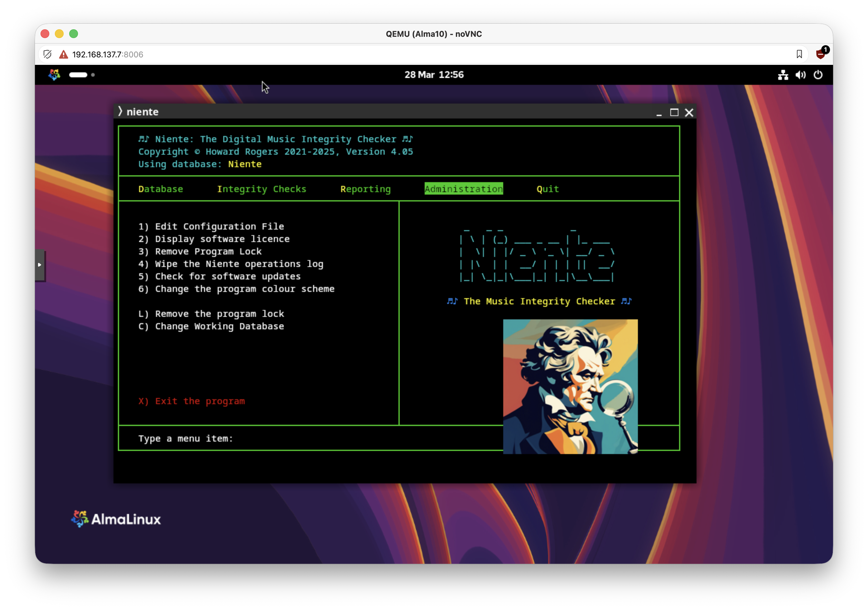Open the Reporting menu

click(x=366, y=189)
